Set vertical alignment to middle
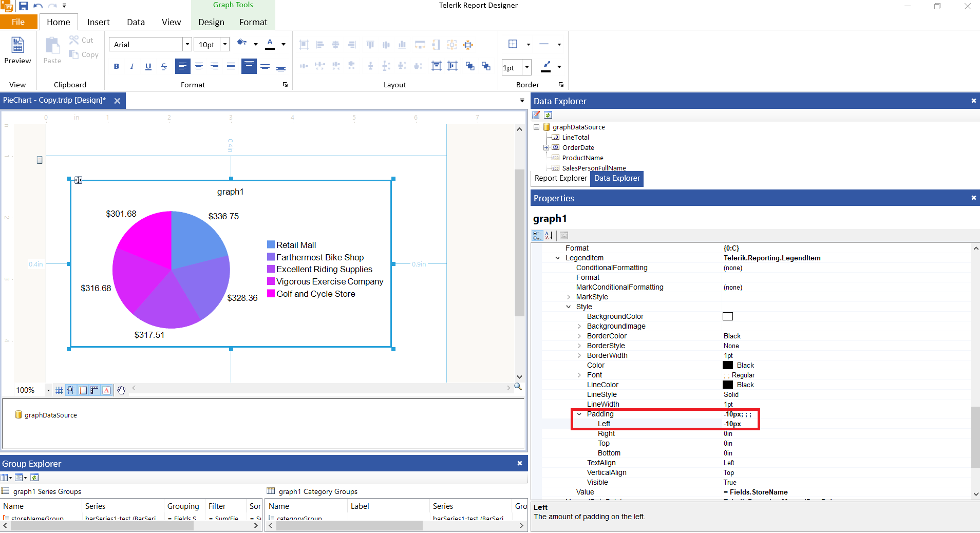This screenshot has height=533, width=980. coord(265,66)
